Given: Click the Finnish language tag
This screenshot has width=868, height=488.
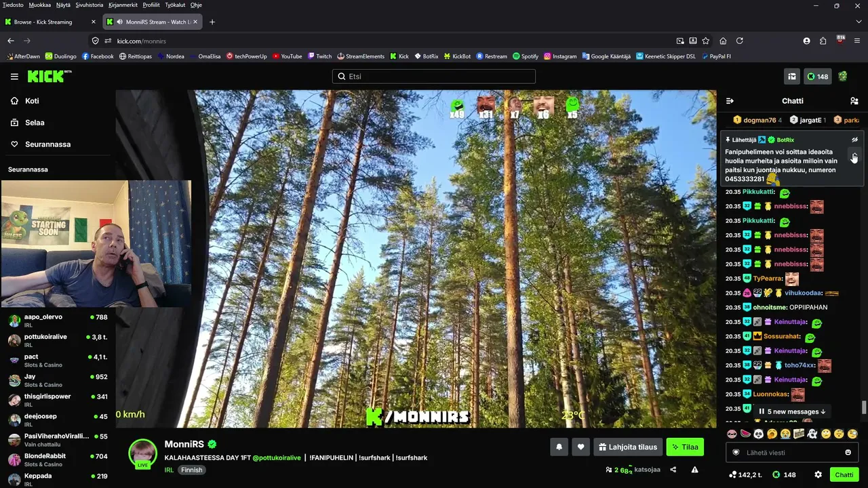Looking at the screenshot, I should click(x=192, y=470).
